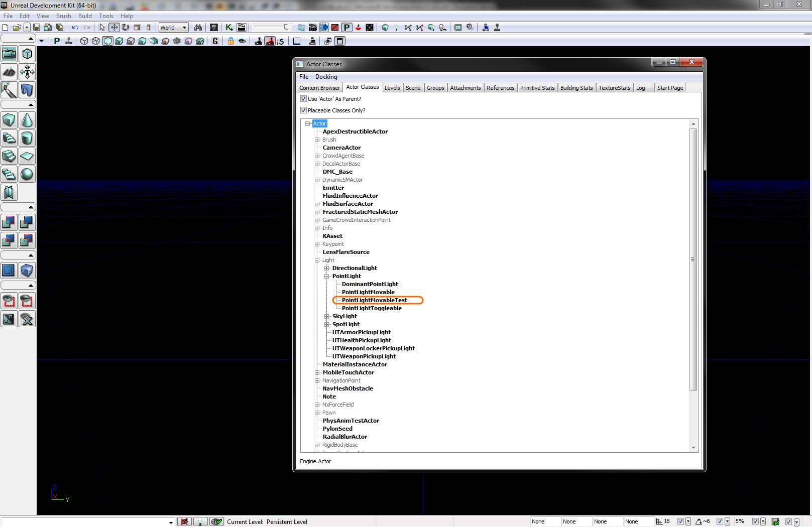Open a level file
The height and width of the screenshot is (527, 812).
pyautogui.click(x=17, y=28)
